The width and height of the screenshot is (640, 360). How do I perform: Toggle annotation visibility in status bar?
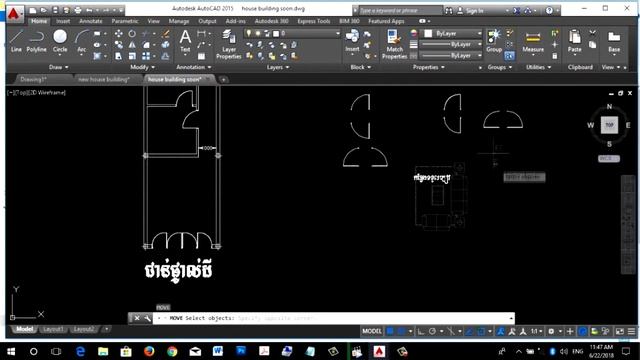[x=500, y=331]
